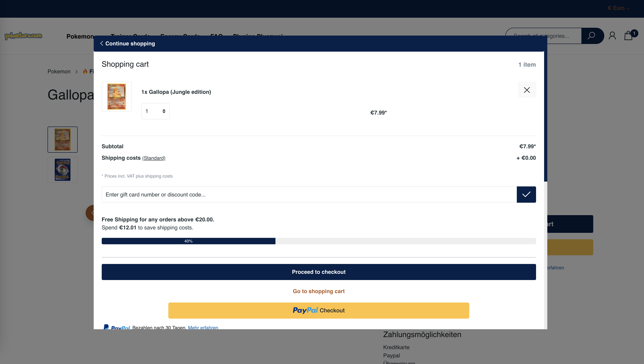Click the 'Spend €12.01 to save shipping costs' text
The width and height of the screenshot is (644, 364).
click(x=147, y=228)
